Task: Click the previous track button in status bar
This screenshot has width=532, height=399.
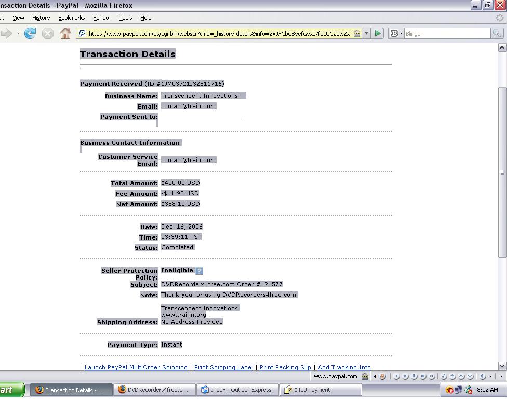Action: [396, 376]
